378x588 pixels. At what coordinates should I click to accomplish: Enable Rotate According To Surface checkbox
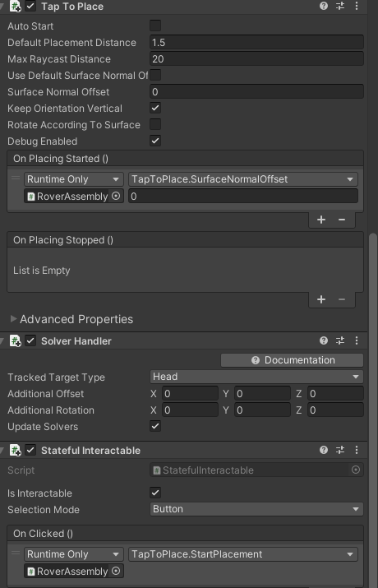155,124
